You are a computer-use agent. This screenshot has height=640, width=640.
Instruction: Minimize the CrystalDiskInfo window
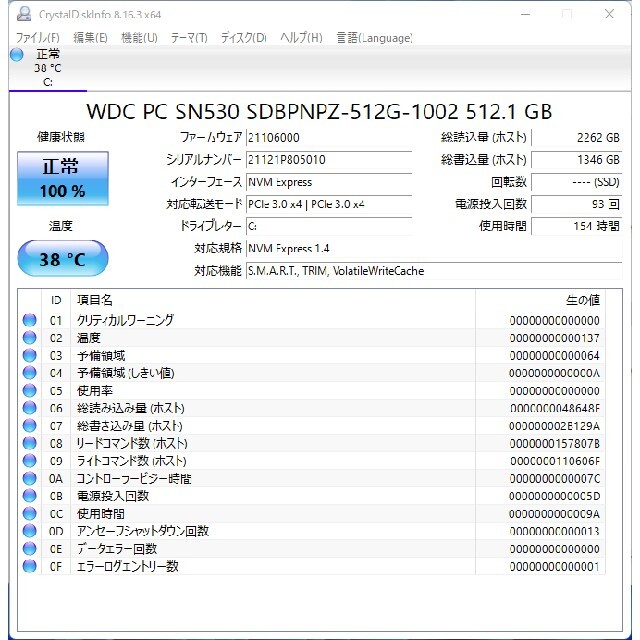coord(526,14)
